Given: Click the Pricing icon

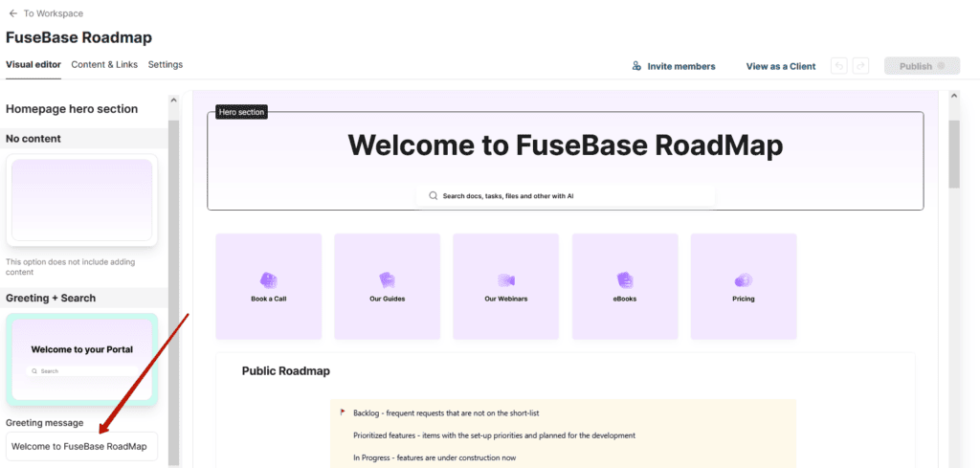Looking at the screenshot, I should pyautogui.click(x=743, y=280).
